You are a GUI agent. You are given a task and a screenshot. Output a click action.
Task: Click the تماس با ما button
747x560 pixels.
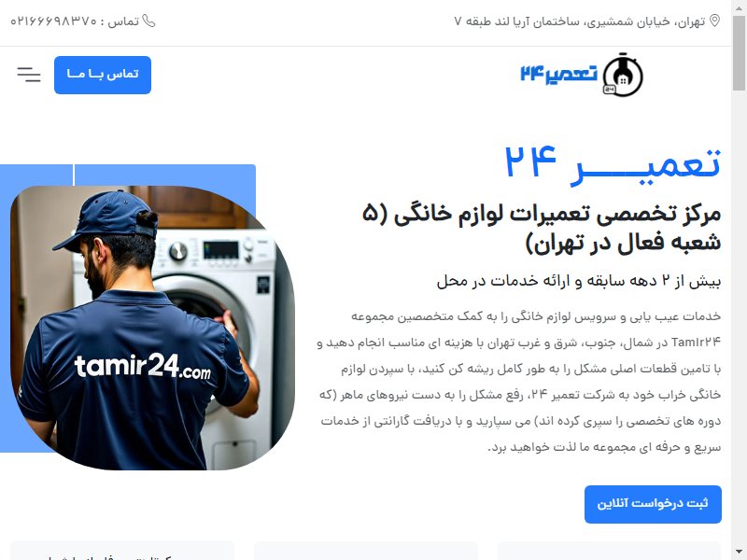point(103,75)
